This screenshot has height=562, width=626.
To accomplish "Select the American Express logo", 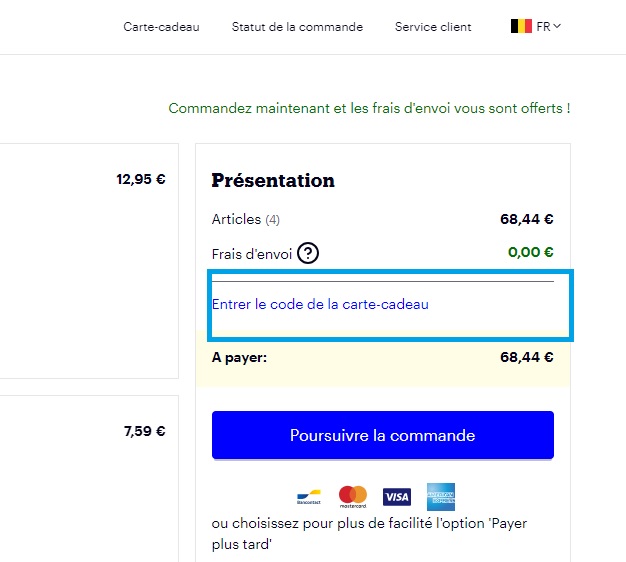I will (x=440, y=496).
